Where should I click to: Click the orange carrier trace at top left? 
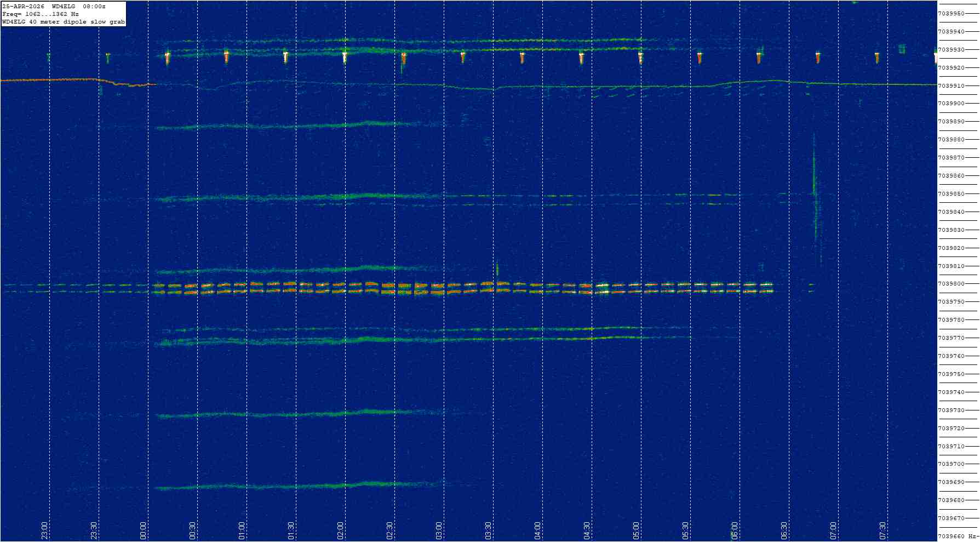pos(55,80)
